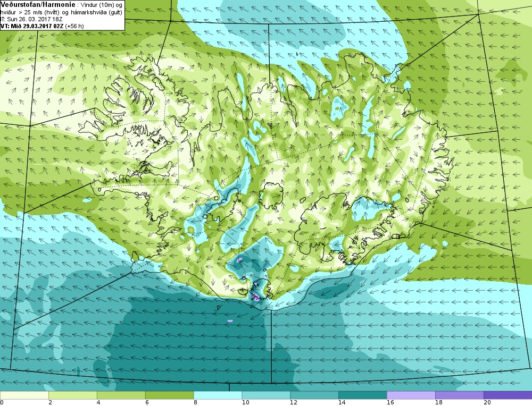
Task: Click the legend scale label '6'
Action: (x=147, y=403)
